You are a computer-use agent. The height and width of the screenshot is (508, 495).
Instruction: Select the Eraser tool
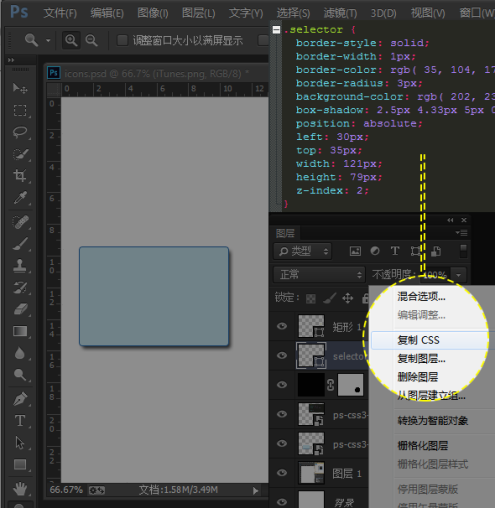coord(20,309)
